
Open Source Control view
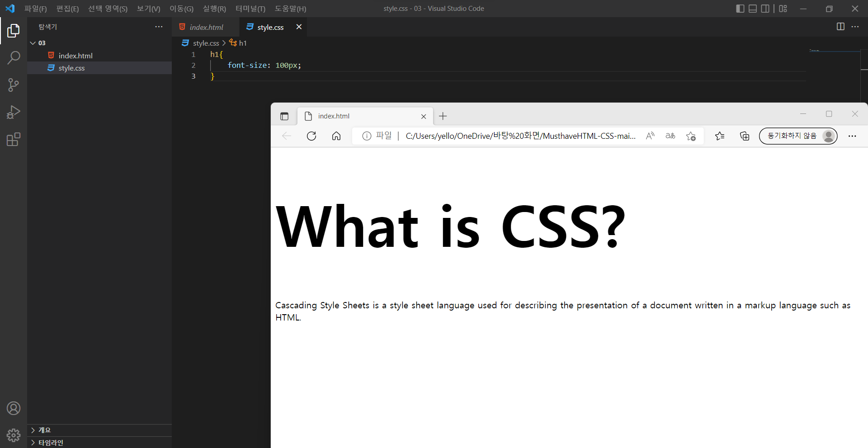pyautogui.click(x=14, y=85)
